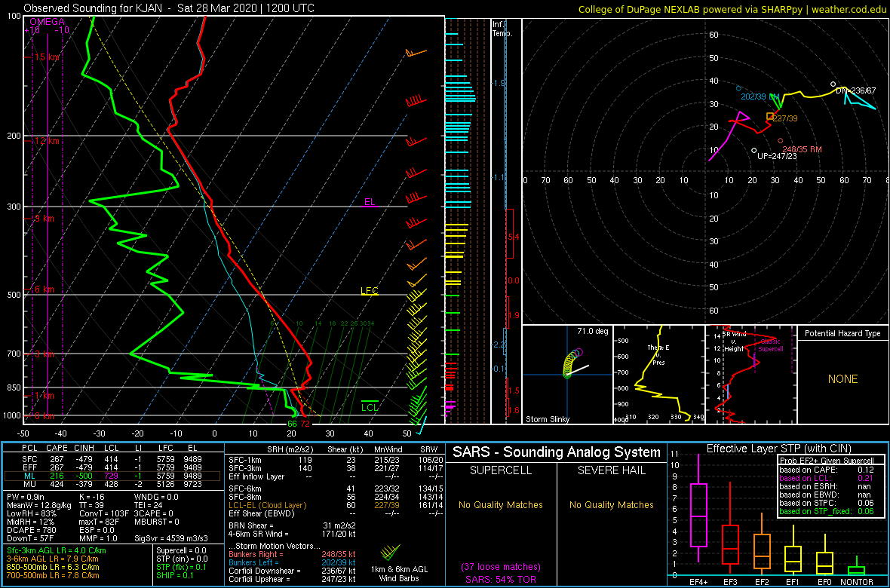This screenshot has width=890, height=588.
Task: Click the 'Bunkers Right = 248/35 kt' line
Action: pyautogui.click(x=291, y=554)
